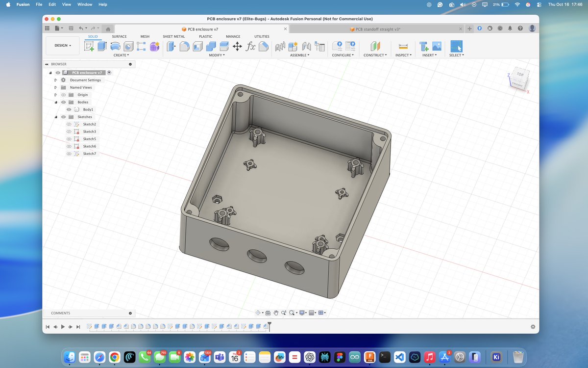Image resolution: width=588 pixels, height=368 pixels.
Task: Activate the PCB enclosure v7 radio button
Action: click(x=109, y=73)
